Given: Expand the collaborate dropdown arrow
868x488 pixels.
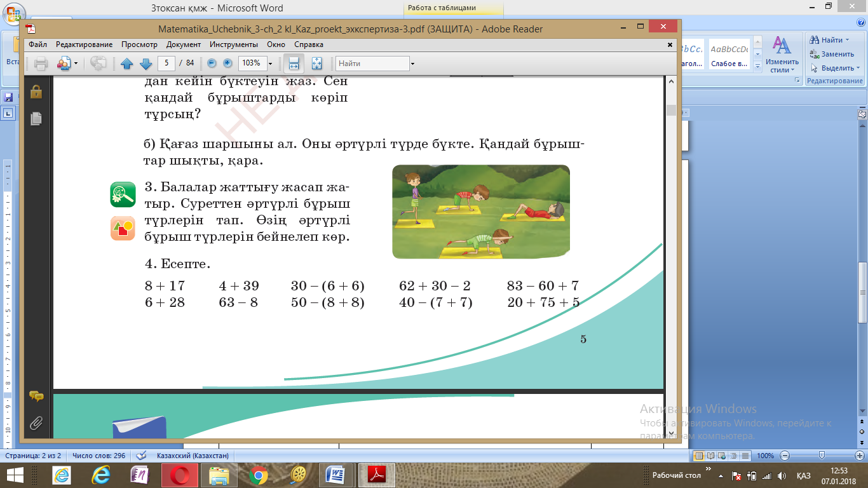Looking at the screenshot, I should click(x=76, y=64).
